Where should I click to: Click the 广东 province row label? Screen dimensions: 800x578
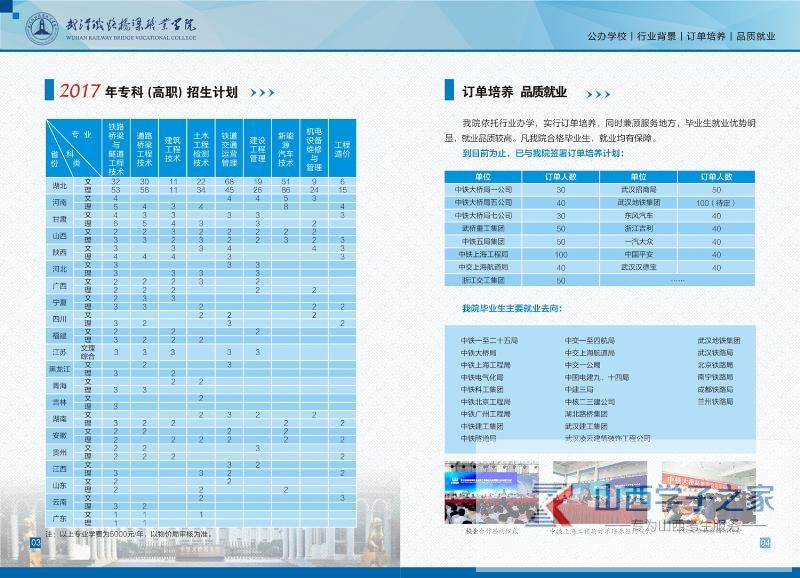click(x=60, y=518)
